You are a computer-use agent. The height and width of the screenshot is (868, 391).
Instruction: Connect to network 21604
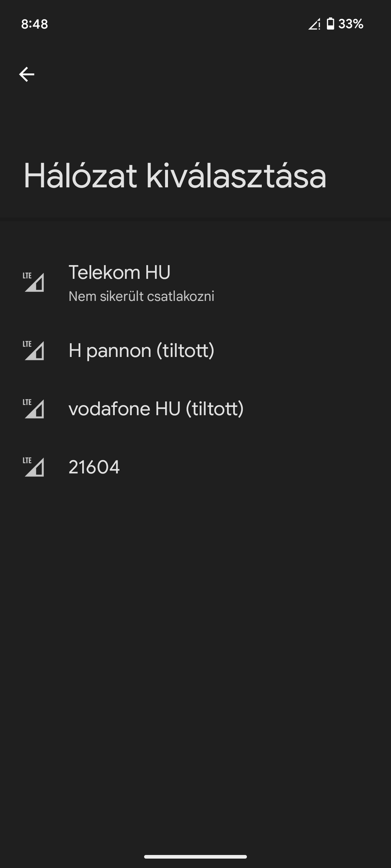(x=94, y=467)
